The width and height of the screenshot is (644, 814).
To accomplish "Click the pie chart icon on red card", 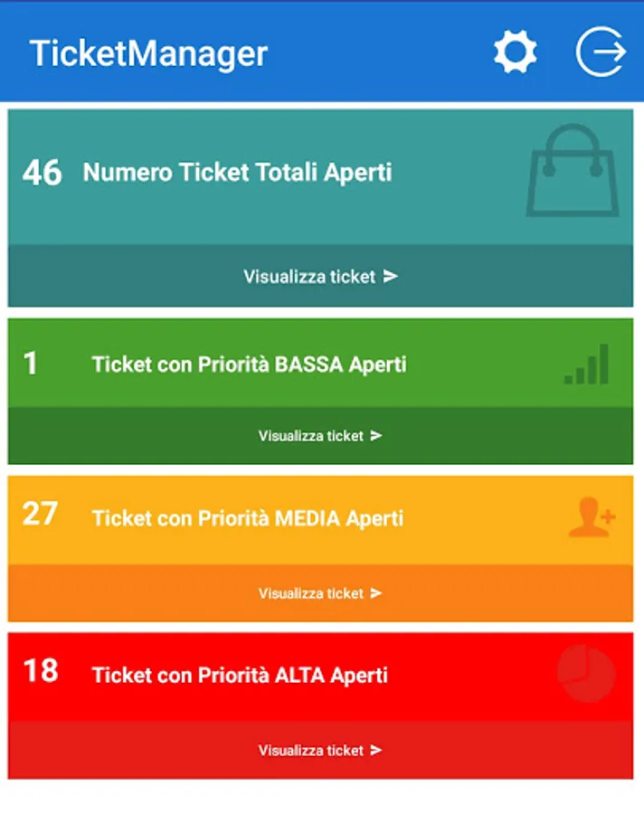I will 586,673.
